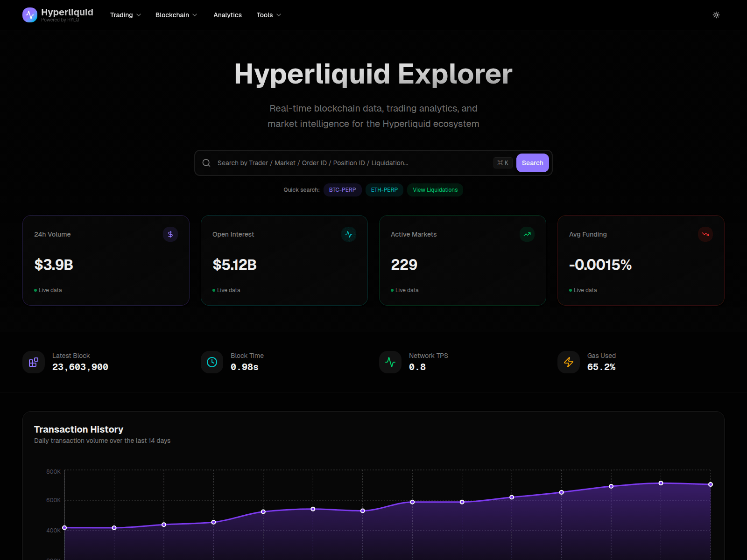Open the Trading dropdown menu
This screenshot has width=747, height=560.
125,15
